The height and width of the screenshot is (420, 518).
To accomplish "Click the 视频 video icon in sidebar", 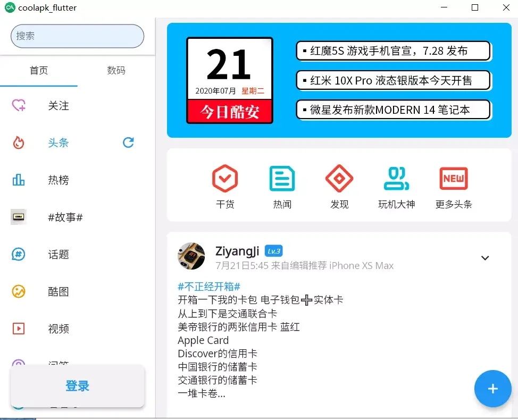I will [x=19, y=329].
